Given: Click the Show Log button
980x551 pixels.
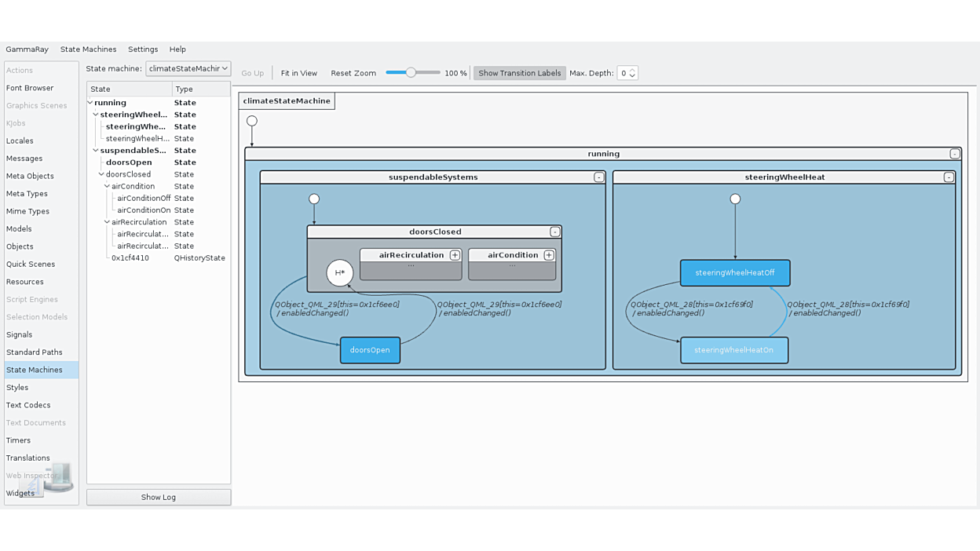Looking at the screenshot, I should 159,497.
